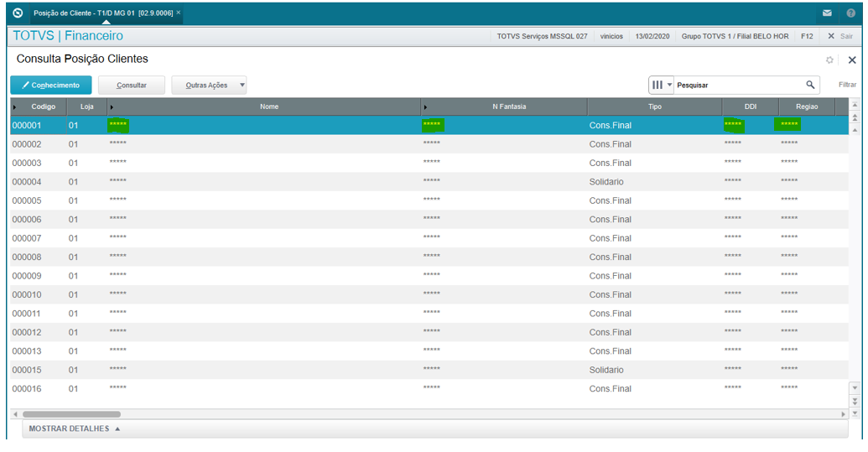Click Solidario in row 000004
The width and height of the screenshot is (868, 452).
(606, 181)
